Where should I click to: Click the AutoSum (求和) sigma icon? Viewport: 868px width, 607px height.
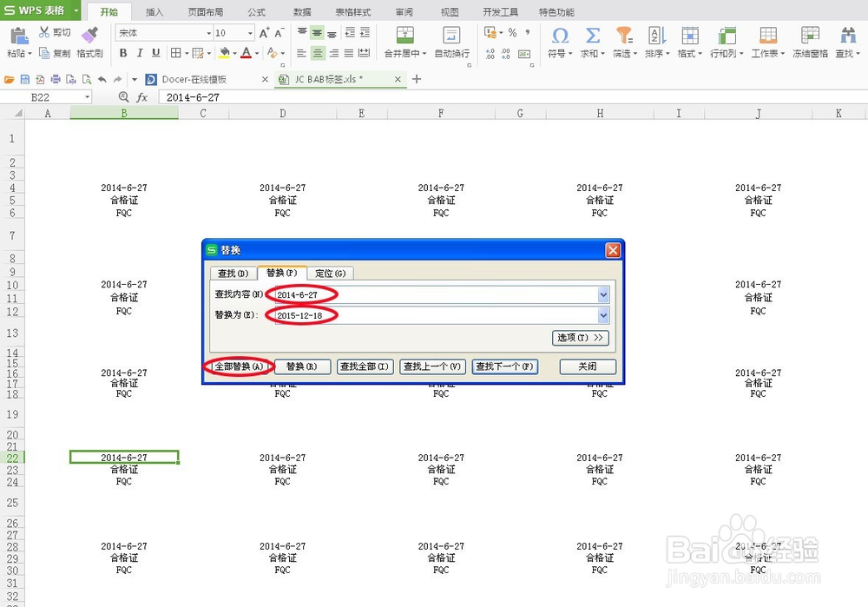pos(592,36)
